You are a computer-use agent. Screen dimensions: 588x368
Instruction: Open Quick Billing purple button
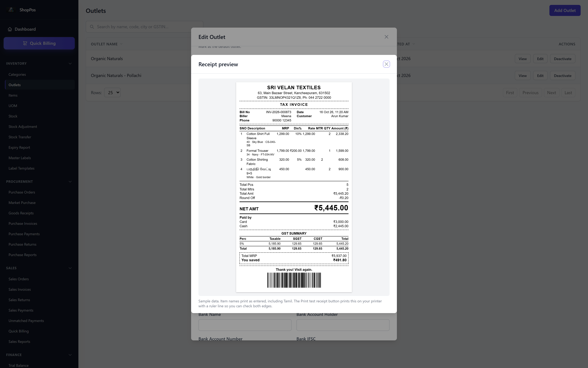coord(39,43)
